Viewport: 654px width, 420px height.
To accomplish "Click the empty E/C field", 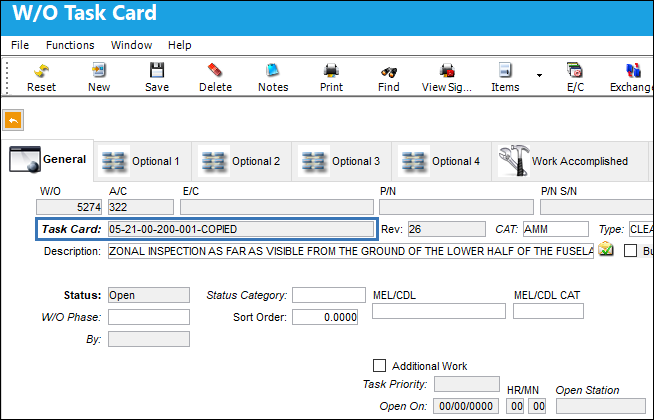I will pyautogui.click(x=277, y=207).
